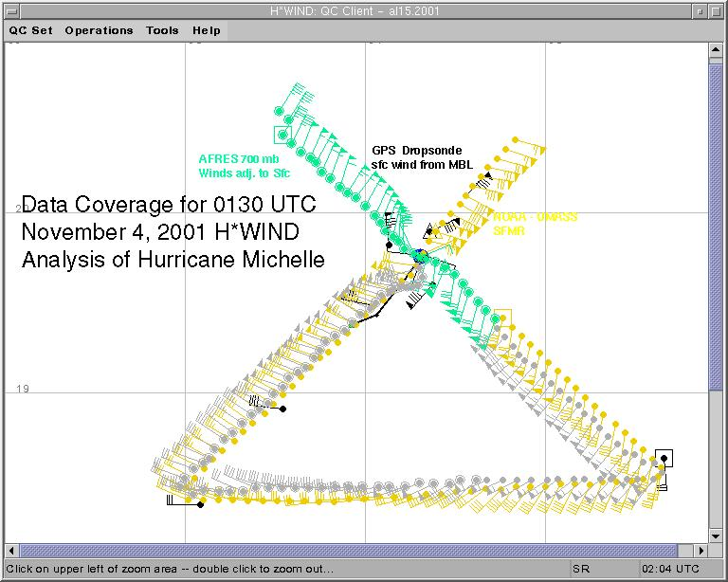The height and width of the screenshot is (582, 728).
Task: Click the 02:04 UTC time field
Action: pyautogui.click(x=670, y=569)
